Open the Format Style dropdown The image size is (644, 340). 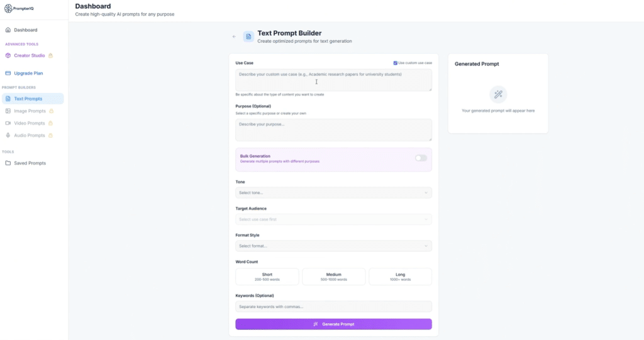click(x=333, y=246)
